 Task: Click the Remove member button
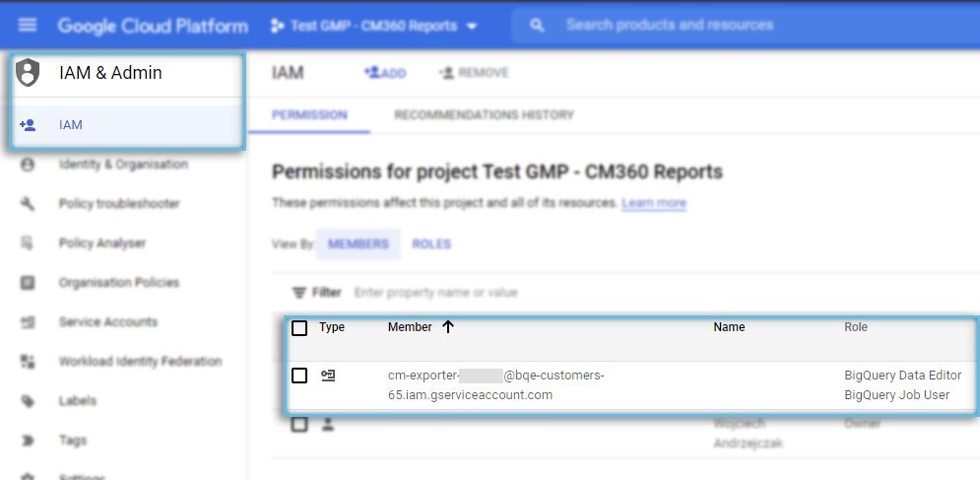click(474, 73)
